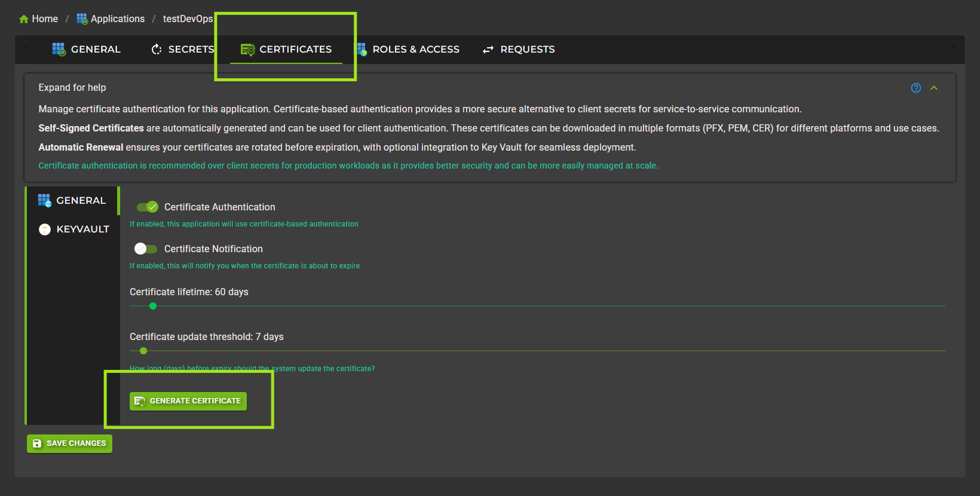The height and width of the screenshot is (496, 980).
Task: Open the REQUESTS tab
Action: [x=519, y=50]
